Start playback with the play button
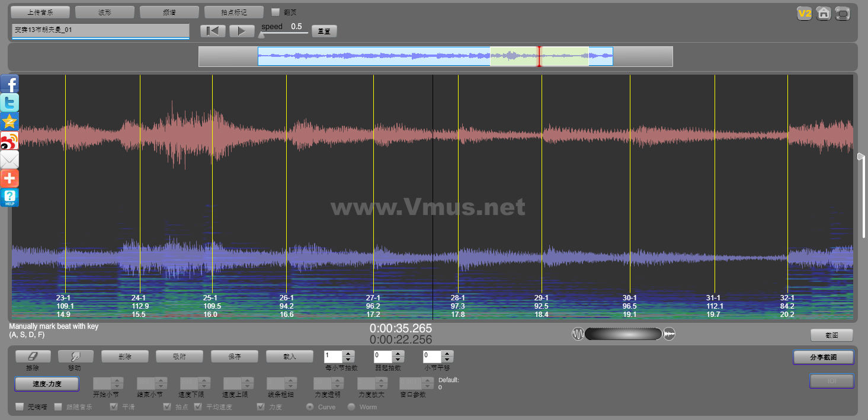868x420 pixels. [x=242, y=31]
